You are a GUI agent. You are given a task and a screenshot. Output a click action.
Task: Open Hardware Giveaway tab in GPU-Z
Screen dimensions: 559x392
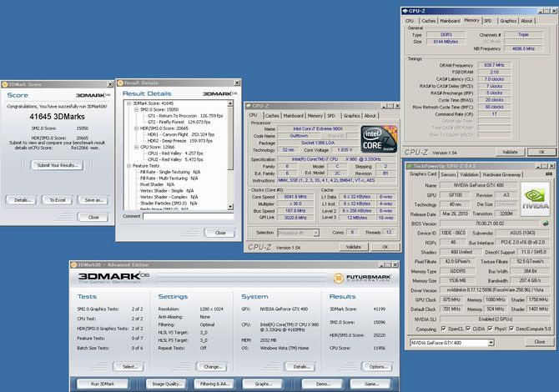click(501, 174)
